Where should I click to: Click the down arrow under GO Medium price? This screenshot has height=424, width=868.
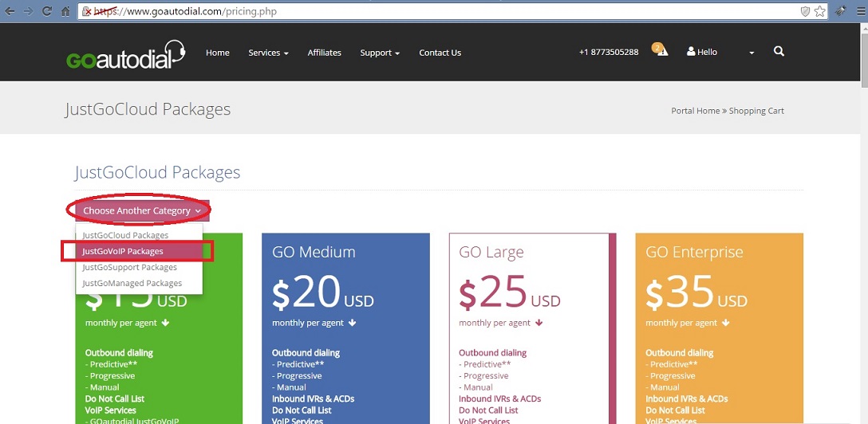352,323
